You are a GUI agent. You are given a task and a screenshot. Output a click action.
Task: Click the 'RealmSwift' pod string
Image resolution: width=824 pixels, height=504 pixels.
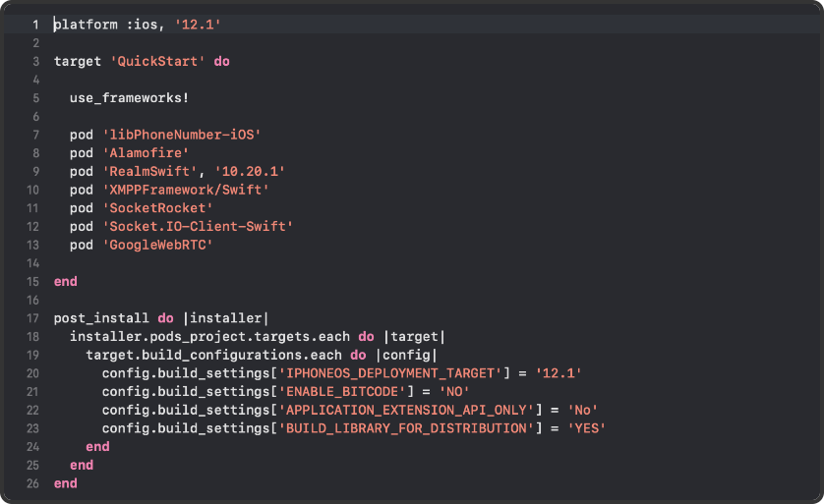coord(148,171)
